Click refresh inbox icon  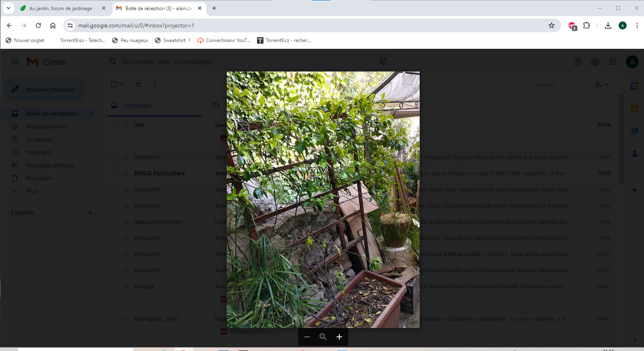[138, 84]
